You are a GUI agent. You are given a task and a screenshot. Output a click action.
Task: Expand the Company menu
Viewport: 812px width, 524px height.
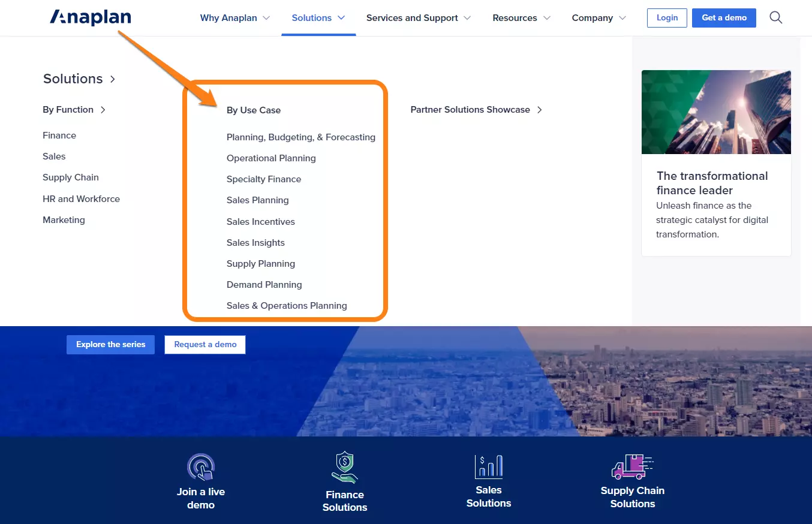[x=599, y=18]
